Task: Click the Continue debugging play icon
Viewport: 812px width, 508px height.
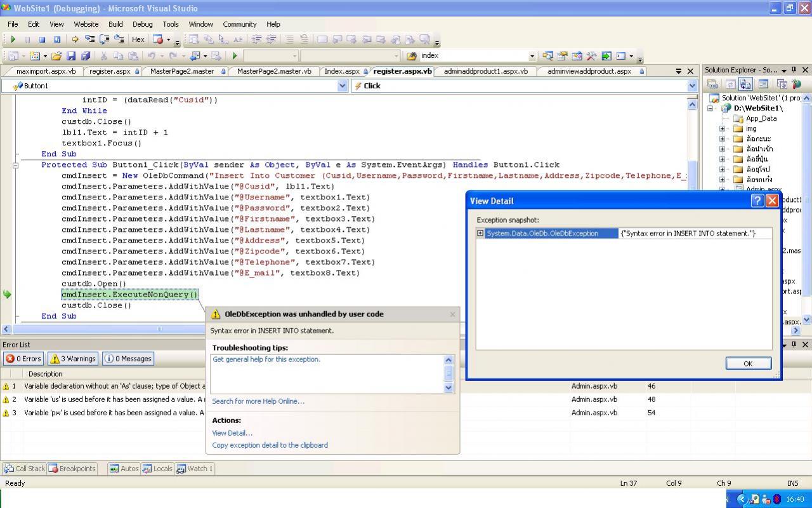Action: point(13,39)
